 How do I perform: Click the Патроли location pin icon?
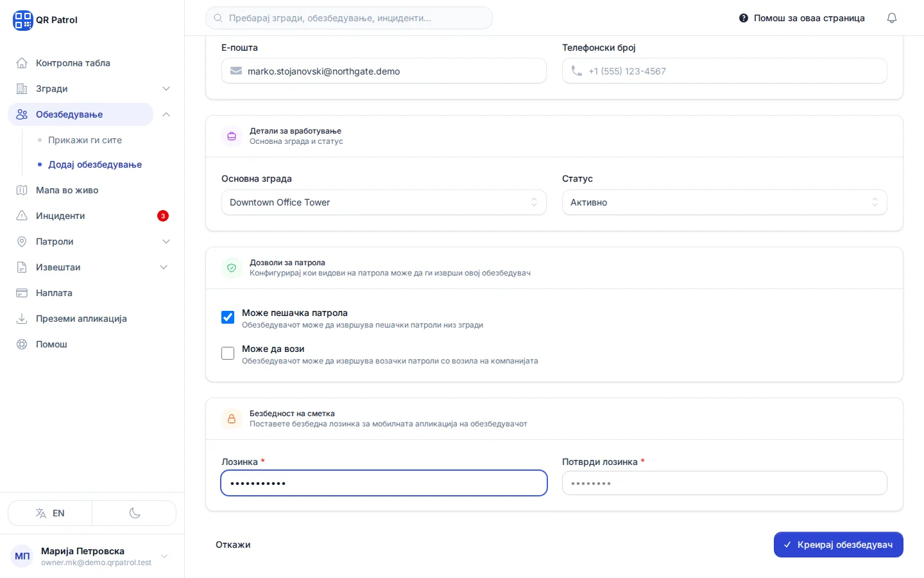22,241
